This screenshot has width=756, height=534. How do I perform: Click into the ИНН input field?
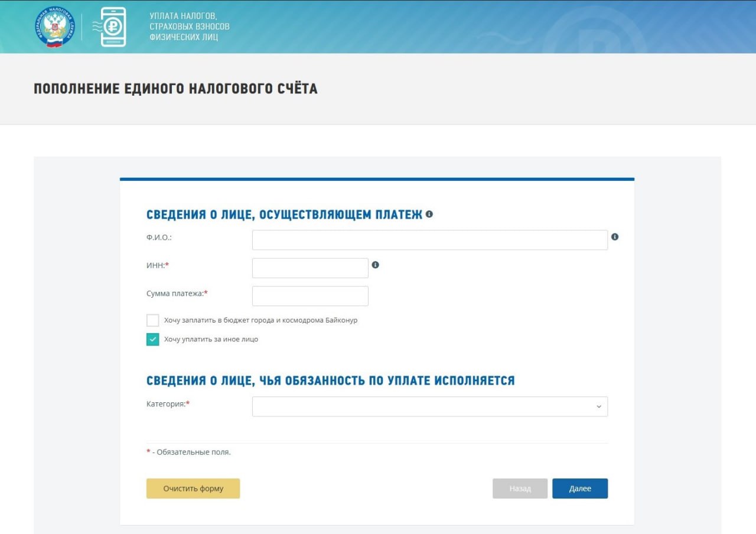tap(310, 268)
